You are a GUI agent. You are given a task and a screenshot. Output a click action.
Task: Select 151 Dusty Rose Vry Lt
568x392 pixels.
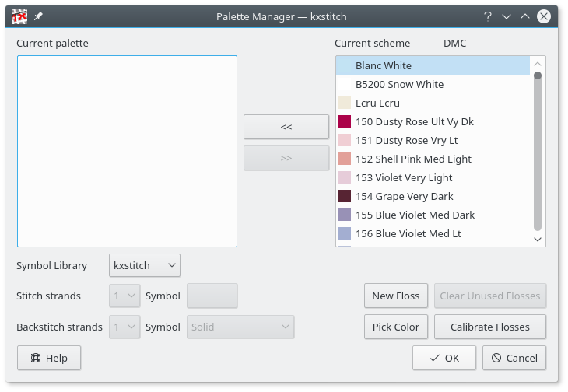pyautogui.click(x=433, y=140)
